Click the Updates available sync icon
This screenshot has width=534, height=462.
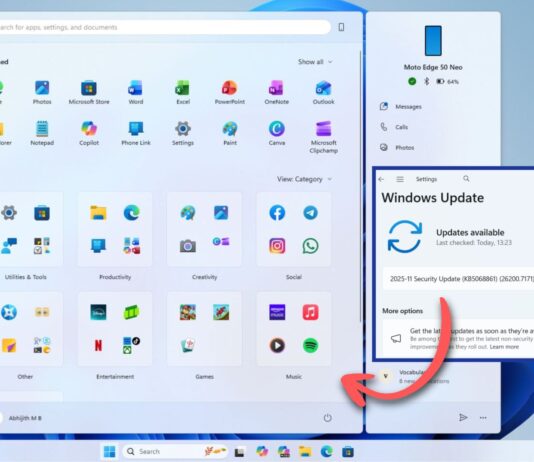[x=405, y=237]
